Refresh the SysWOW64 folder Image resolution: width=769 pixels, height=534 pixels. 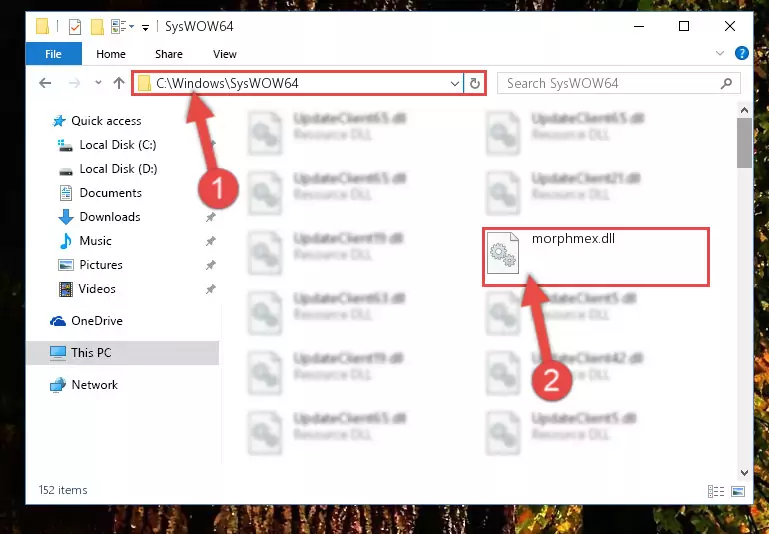point(474,84)
